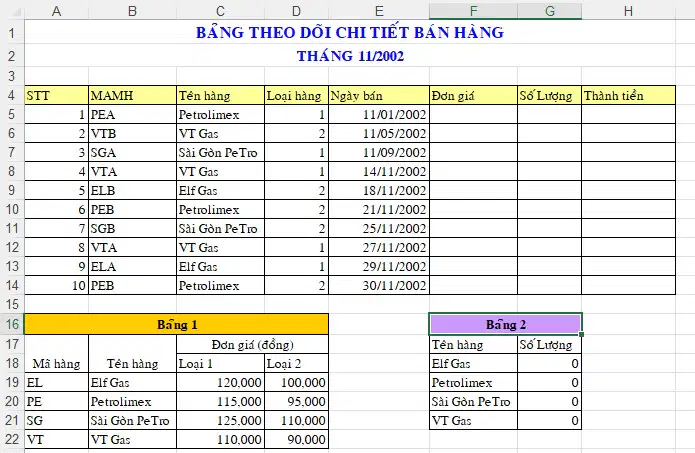Viewport: 695px width, 453px height.
Task: Click the fill handle of selected Bảng 2 cell
Action: pyautogui.click(x=581, y=334)
